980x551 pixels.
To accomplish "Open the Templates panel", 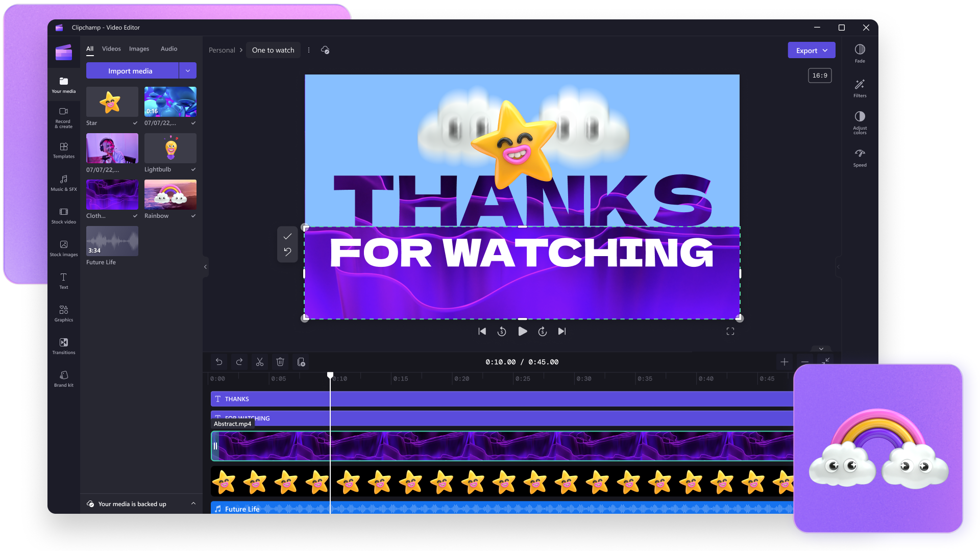I will 63,149.
